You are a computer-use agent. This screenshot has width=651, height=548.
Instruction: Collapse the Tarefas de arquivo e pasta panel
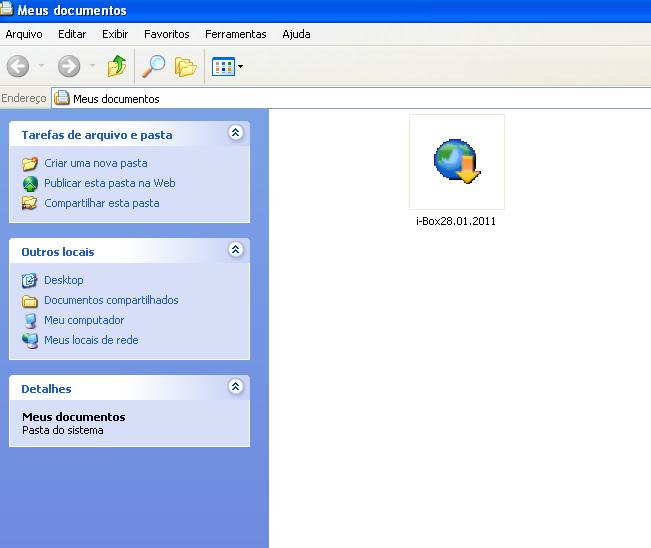pos(235,133)
